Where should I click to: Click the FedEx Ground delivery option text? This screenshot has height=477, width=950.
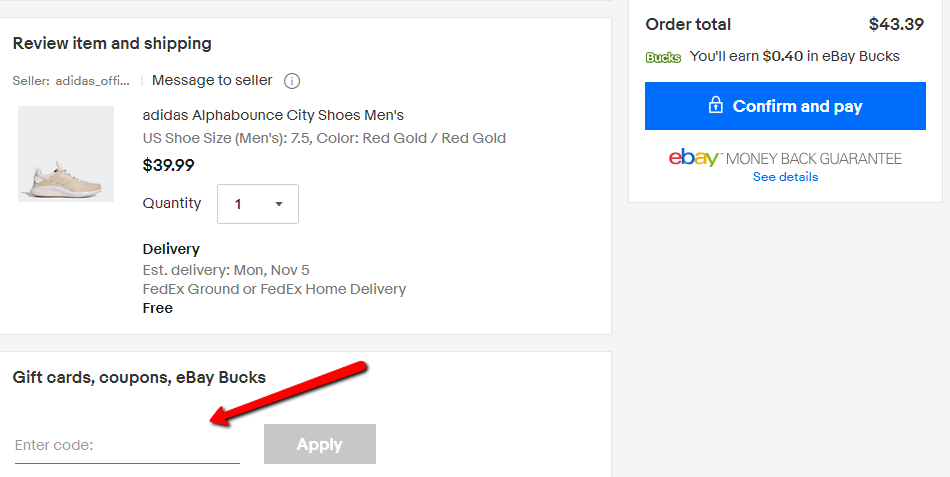coord(274,289)
